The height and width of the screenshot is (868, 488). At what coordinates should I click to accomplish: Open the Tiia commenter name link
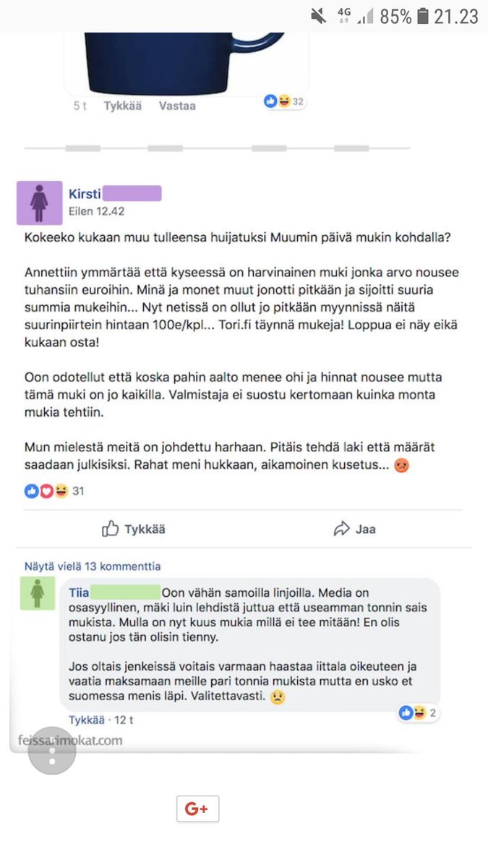click(x=79, y=592)
